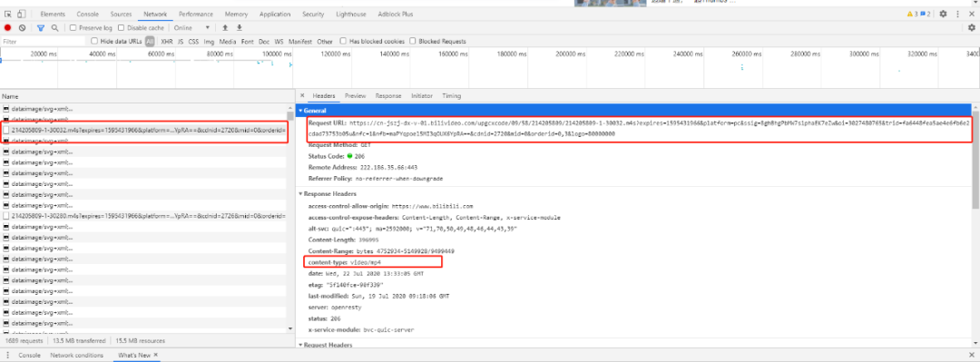Sort requests by Name column header

click(x=143, y=97)
